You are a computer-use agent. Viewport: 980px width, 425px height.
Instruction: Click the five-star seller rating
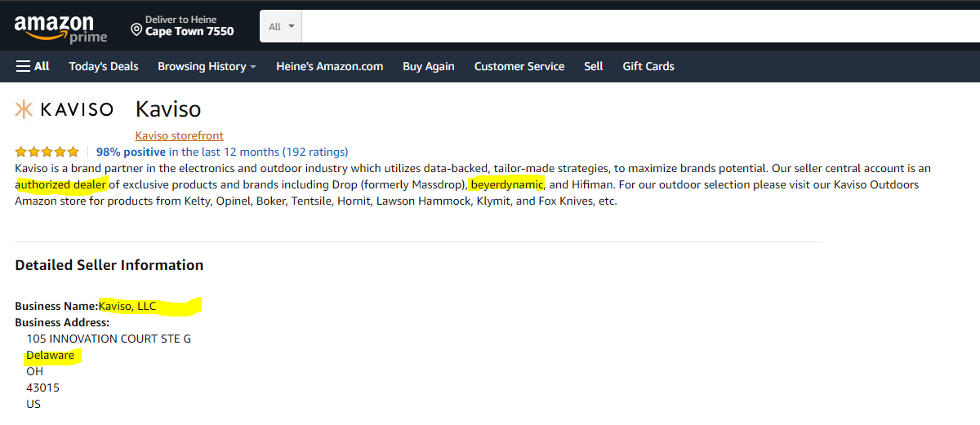47,152
